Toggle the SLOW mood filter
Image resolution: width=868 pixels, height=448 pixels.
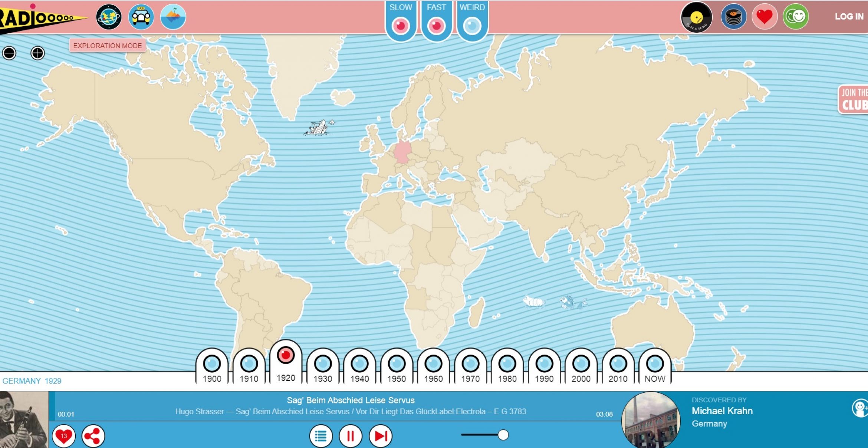[x=401, y=26]
